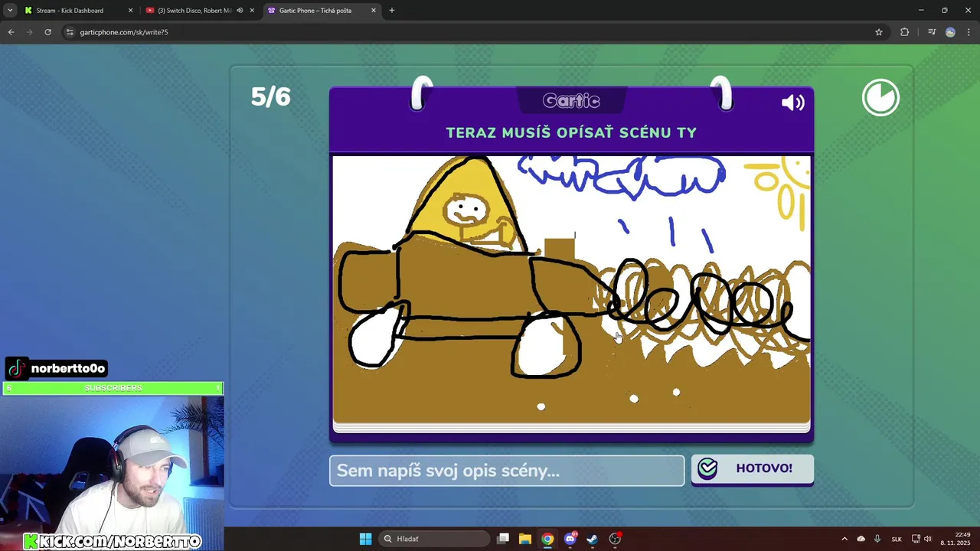View site information icon in address bar

70,32
